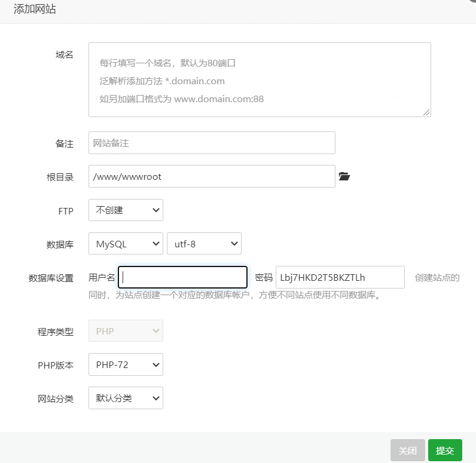Viewport: 476px width, 463px height.
Task: Click the textarea resize handle corner
Action: 426,112
